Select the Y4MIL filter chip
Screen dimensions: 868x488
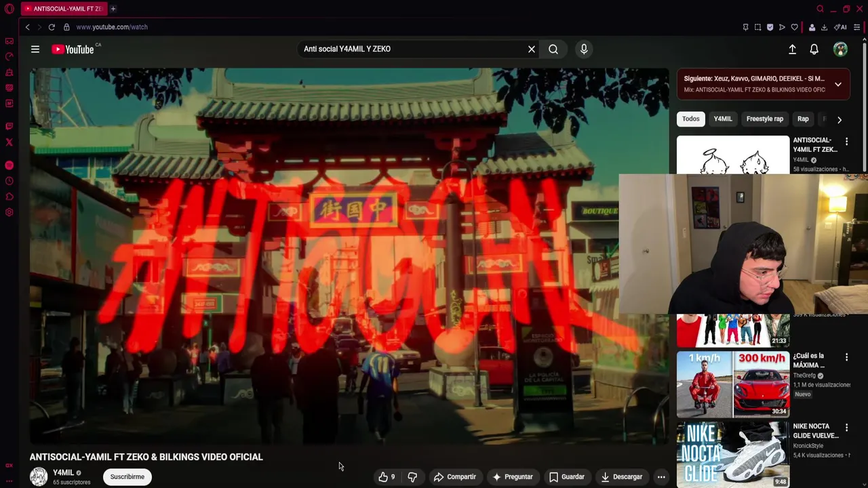click(723, 119)
